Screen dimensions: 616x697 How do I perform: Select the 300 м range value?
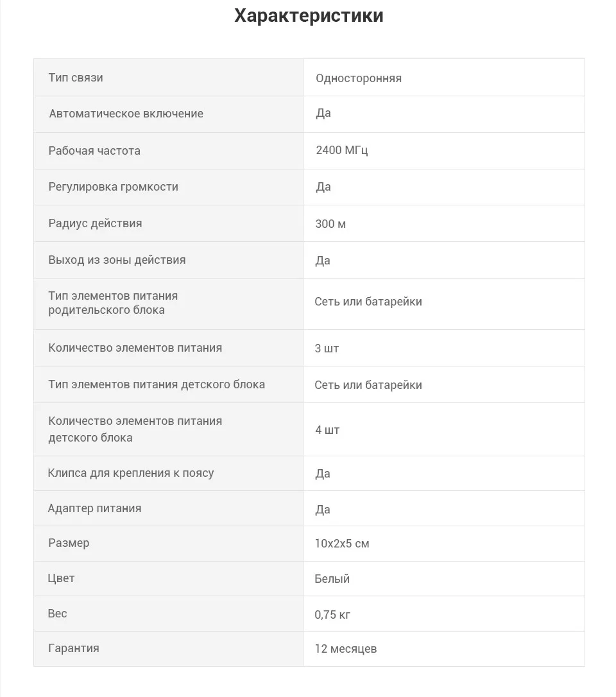tap(330, 223)
